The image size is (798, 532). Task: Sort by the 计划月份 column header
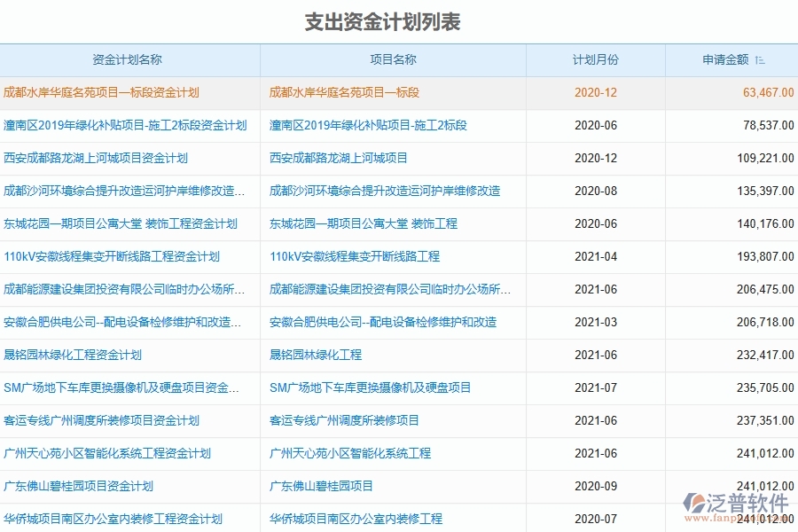pos(597,59)
